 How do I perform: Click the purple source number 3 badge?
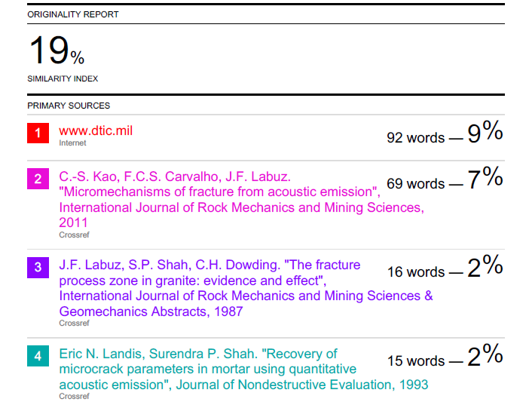pos(38,267)
